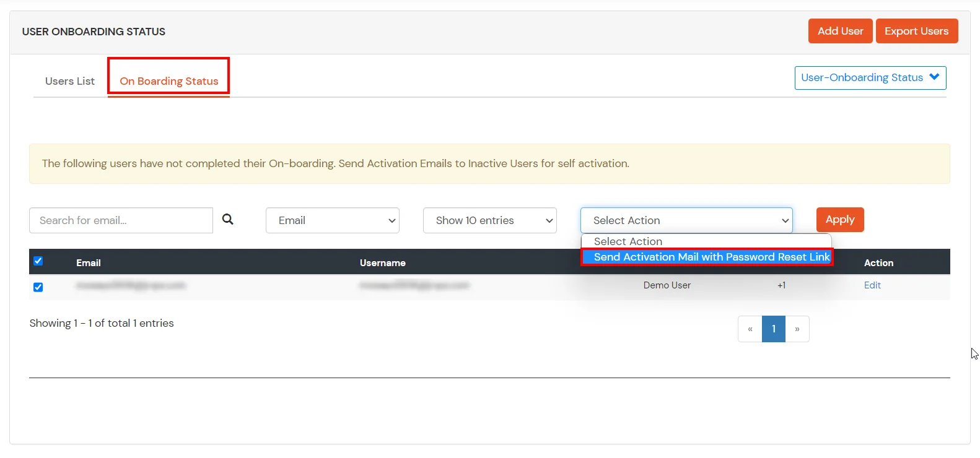Image resolution: width=980 pixels, height=458 pixels.
Task: Click the Export Users button
Action: pyautogui.click(x=917, y=31)
